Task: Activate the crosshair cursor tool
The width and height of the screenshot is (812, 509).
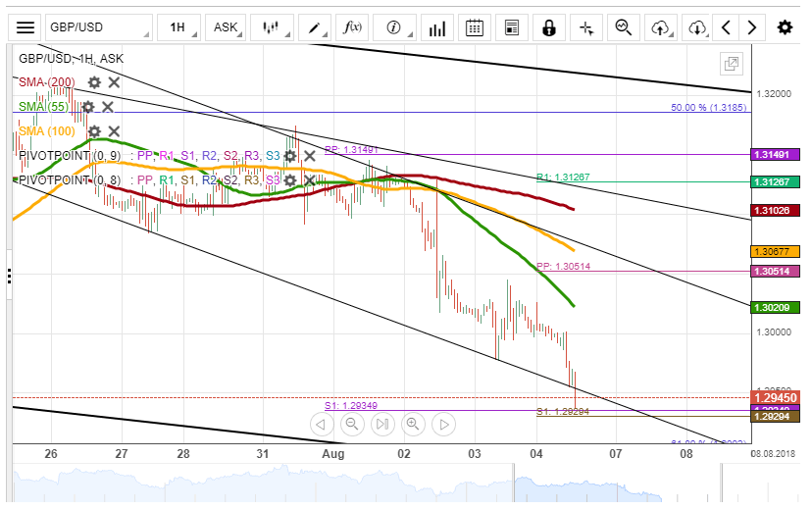Action: [x=586, y=27]
